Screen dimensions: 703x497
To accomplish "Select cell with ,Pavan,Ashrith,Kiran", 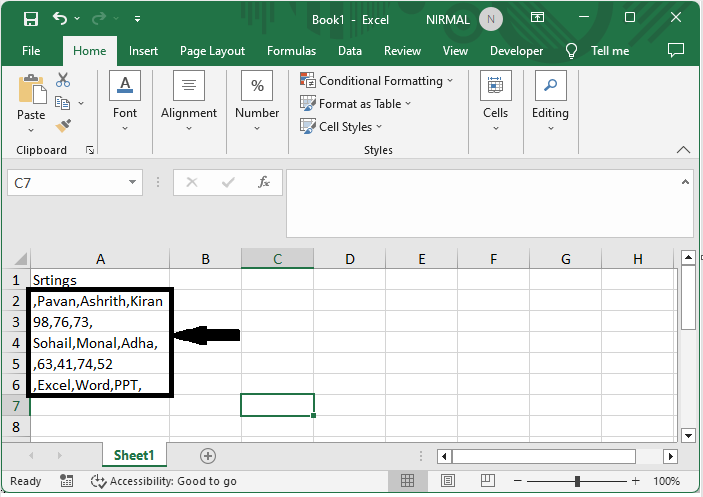I will point(100,301).
